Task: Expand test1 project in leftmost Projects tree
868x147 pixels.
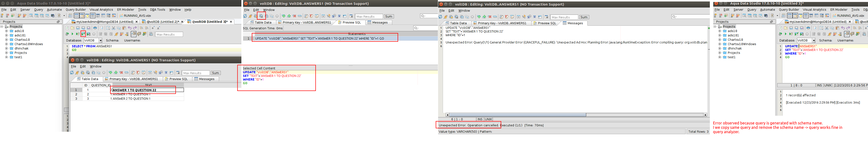Action: coord(6,57)
